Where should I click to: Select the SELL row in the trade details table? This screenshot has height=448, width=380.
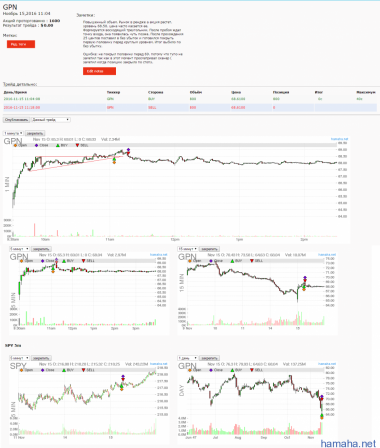pyautogui.click(x=190, y=107)
